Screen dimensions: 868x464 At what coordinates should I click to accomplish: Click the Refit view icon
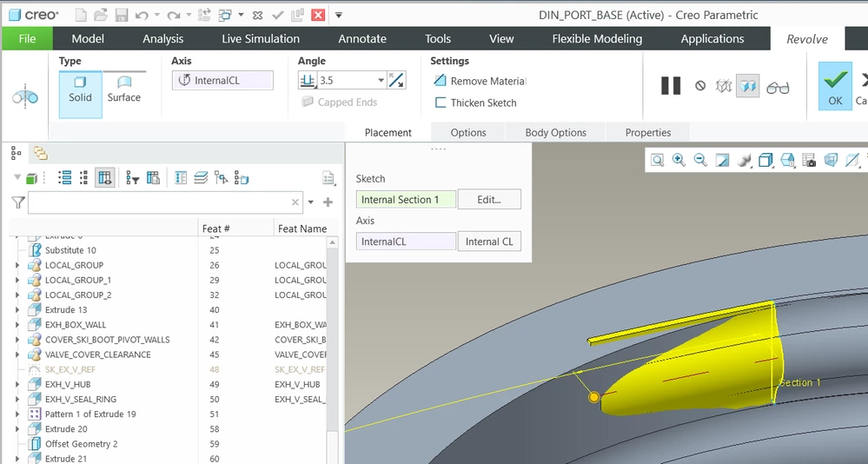657,160
